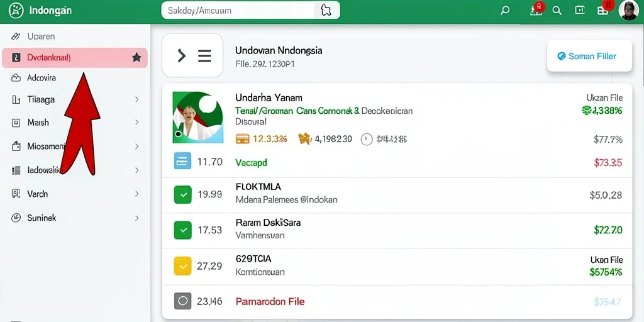Open the Pamarodon File link
Image resolution: width=644 pixels, height=322 pixels.
tap(270, 301)
